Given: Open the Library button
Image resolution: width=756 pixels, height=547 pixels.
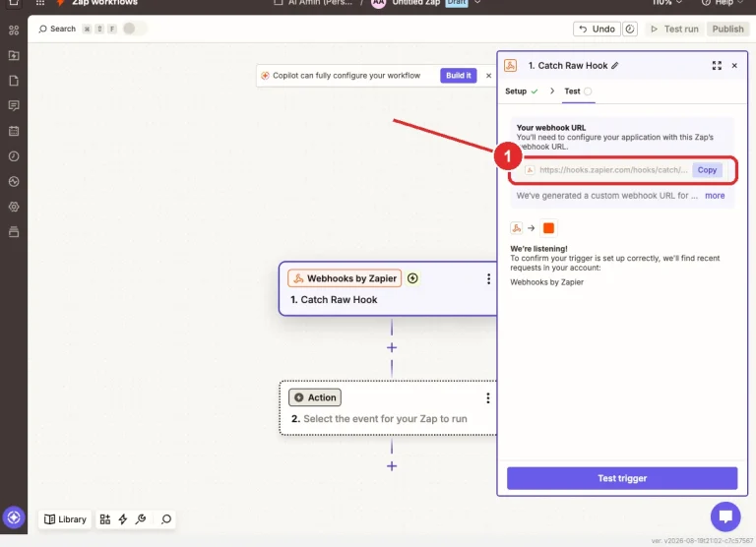Looking at the screenshot, I should 65,519.
